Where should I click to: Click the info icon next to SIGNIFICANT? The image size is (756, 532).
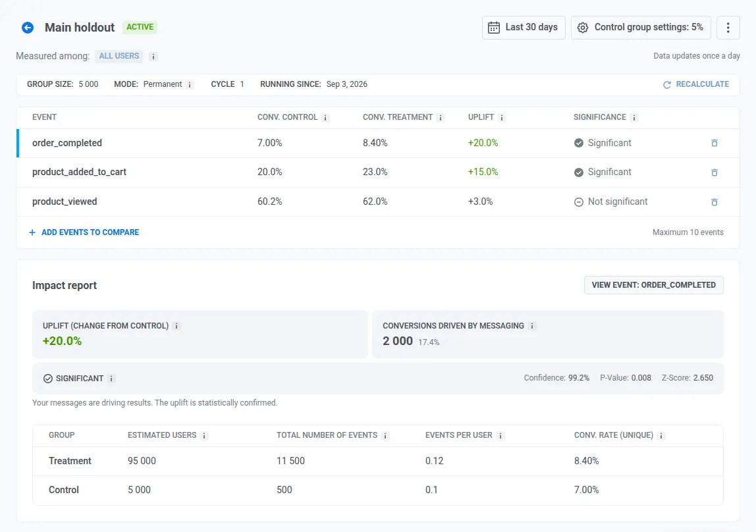click(111, 379)
